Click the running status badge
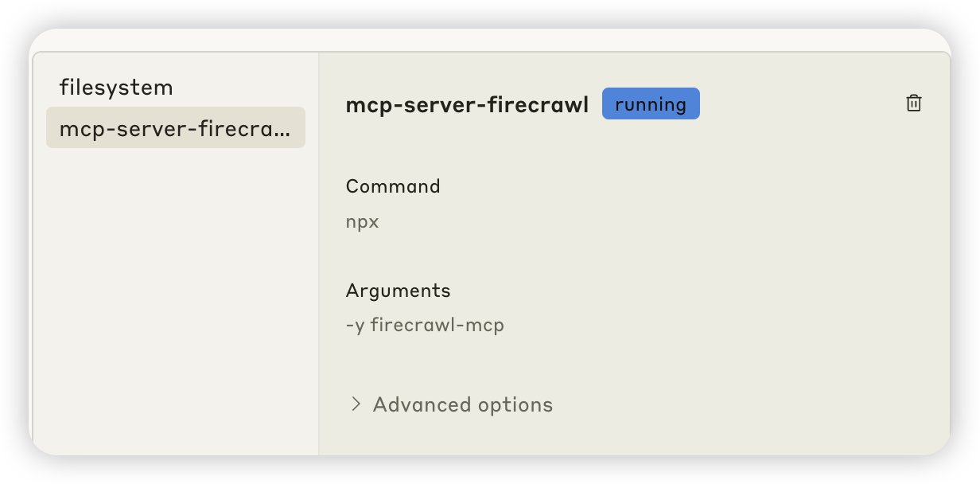 point(651,104)
